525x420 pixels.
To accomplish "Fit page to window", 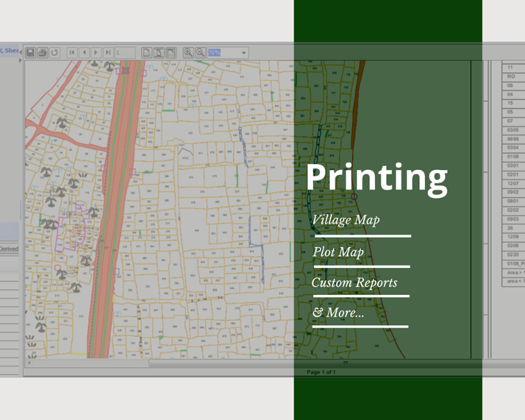I will [x=159, y=53].
